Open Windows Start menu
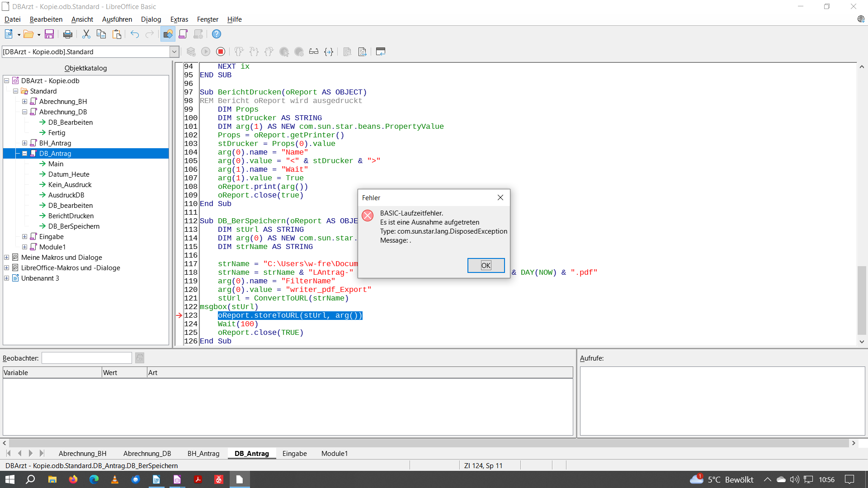The width and height of the screenshot is (868, 488). point(10,479)
